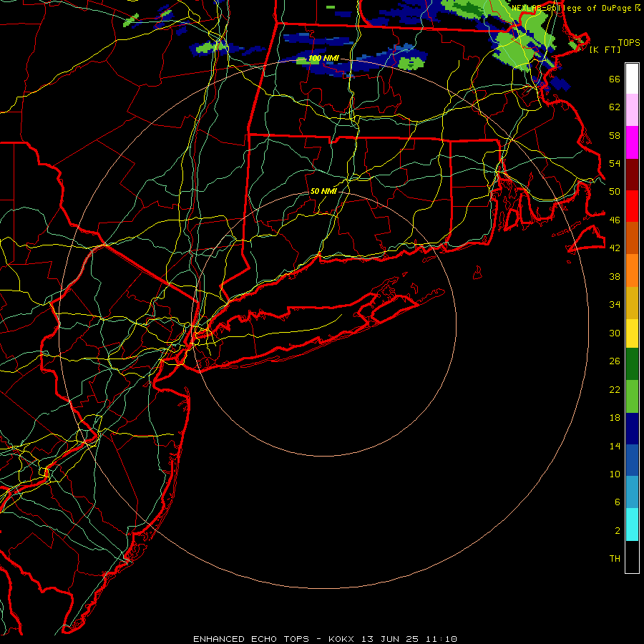The width and height of the screenshot is (644, 644).
Task: Click the bright red legend swatch
Action: coord(632,206)
